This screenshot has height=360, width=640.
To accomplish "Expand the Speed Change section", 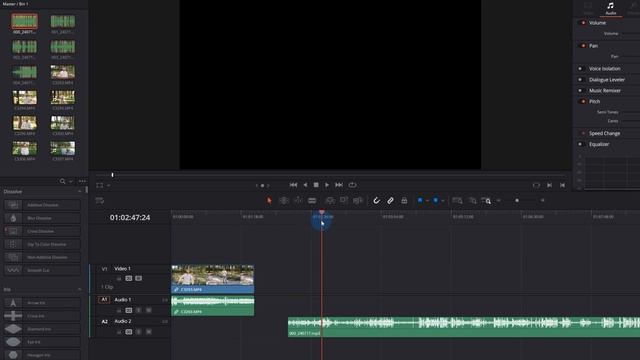I will [604, 133].
